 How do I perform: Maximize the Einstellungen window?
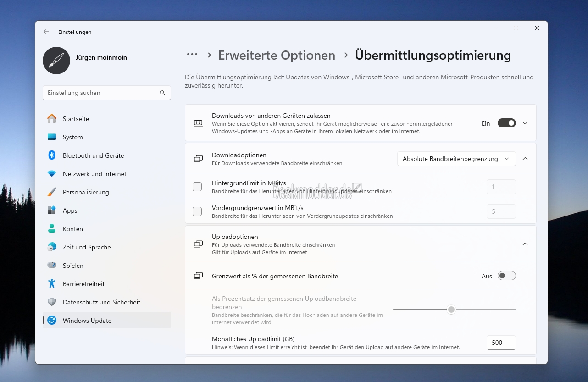tap(516, 28)
